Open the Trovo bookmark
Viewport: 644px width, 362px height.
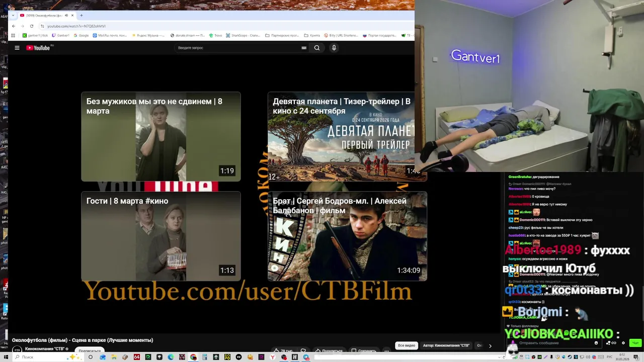pos(215,35)
